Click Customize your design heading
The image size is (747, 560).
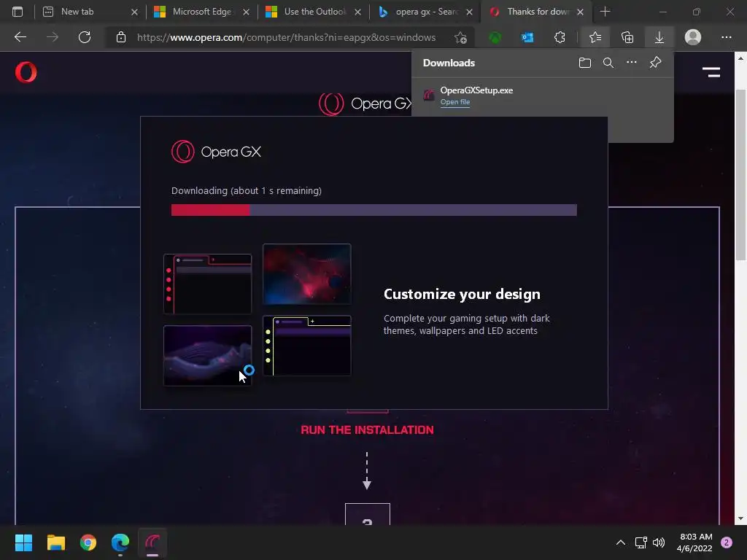(x=462, y=295)
